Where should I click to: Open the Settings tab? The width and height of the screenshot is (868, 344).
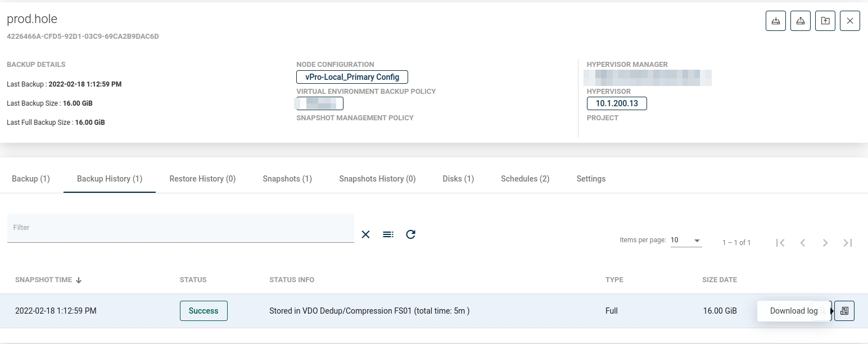591,179
